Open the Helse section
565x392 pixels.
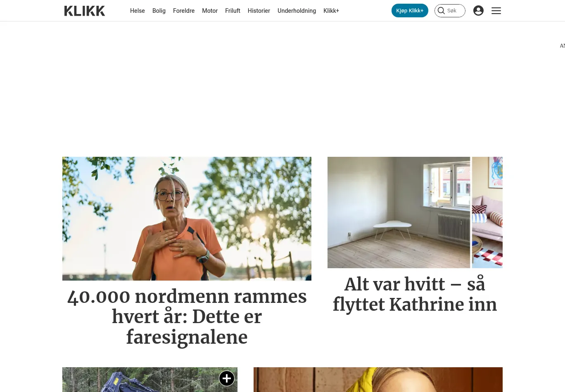[x=138, y=11]
